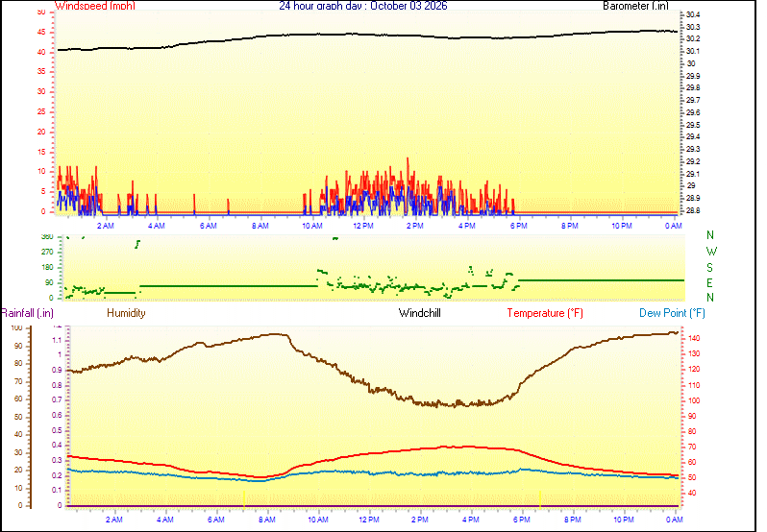Click the '29.5' barometer axis value
This screenshot has height=532, width=767.
point(693,125)
